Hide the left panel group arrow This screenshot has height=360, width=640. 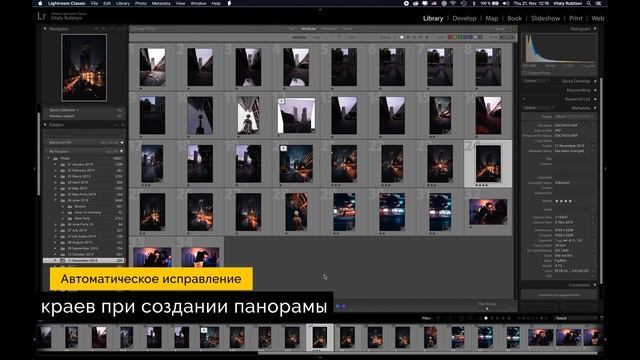(34, 168)
